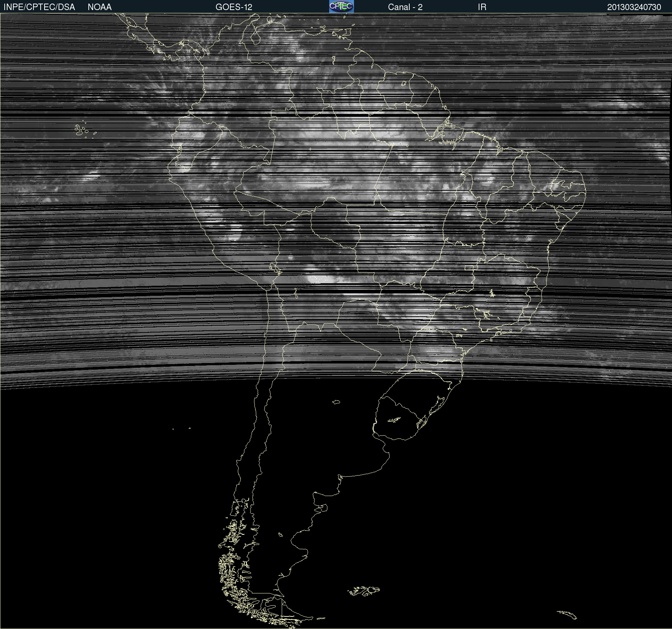Viewport: 672px width, 629px height.
Task: Click the IR label in the header
Action: (482, 7)
